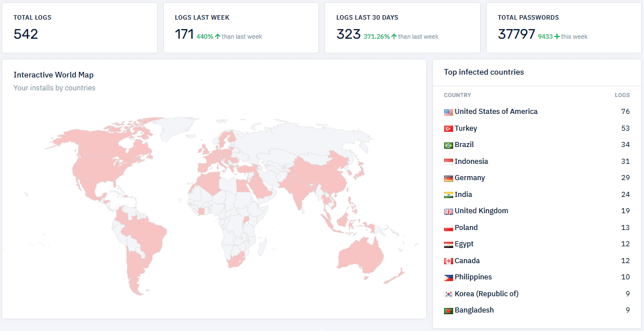
Task: Click the COUNTRY column header
Action: (457, 95)
